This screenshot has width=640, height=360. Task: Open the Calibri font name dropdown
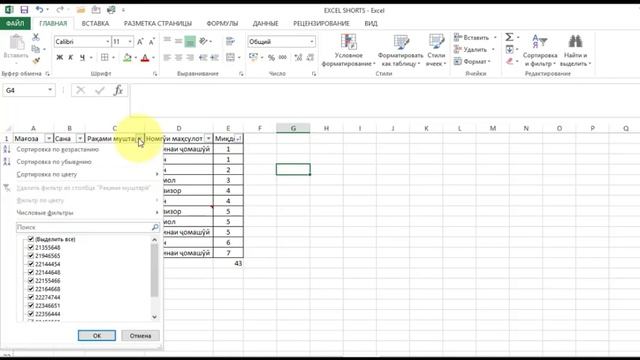108,42
